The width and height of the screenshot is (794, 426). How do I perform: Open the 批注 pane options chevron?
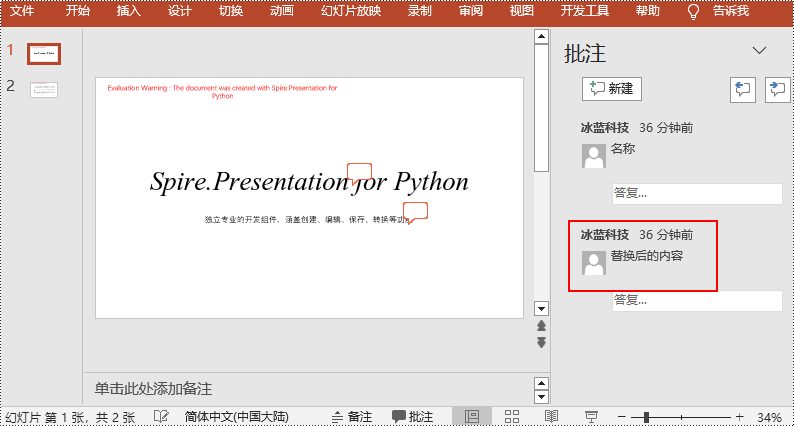[759, 51]
